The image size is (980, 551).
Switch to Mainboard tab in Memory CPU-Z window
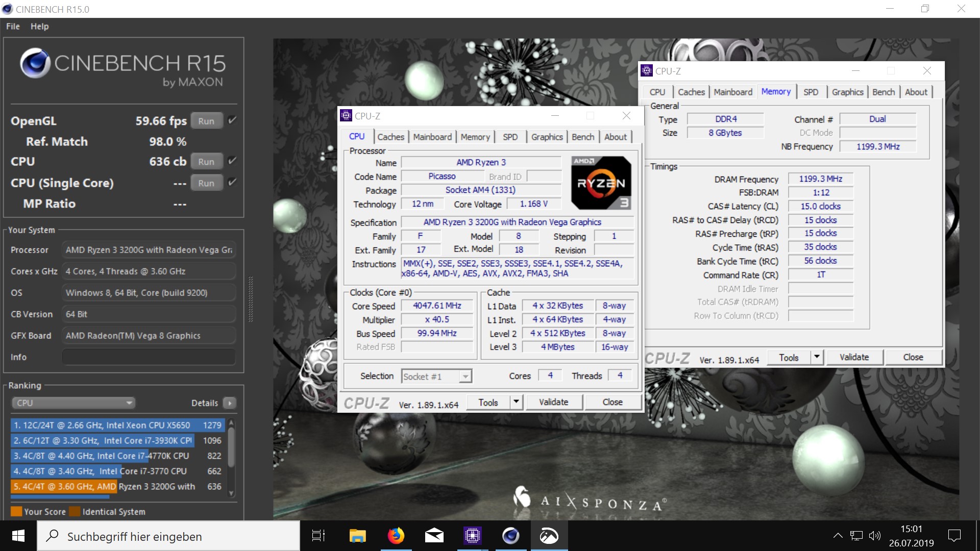733,92
